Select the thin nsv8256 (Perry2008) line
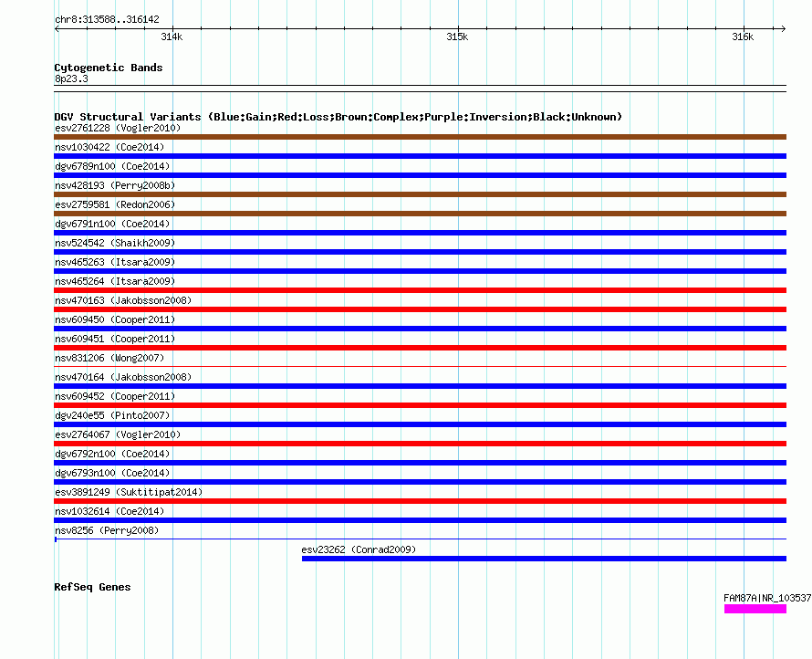 click(x=420, y=539)
